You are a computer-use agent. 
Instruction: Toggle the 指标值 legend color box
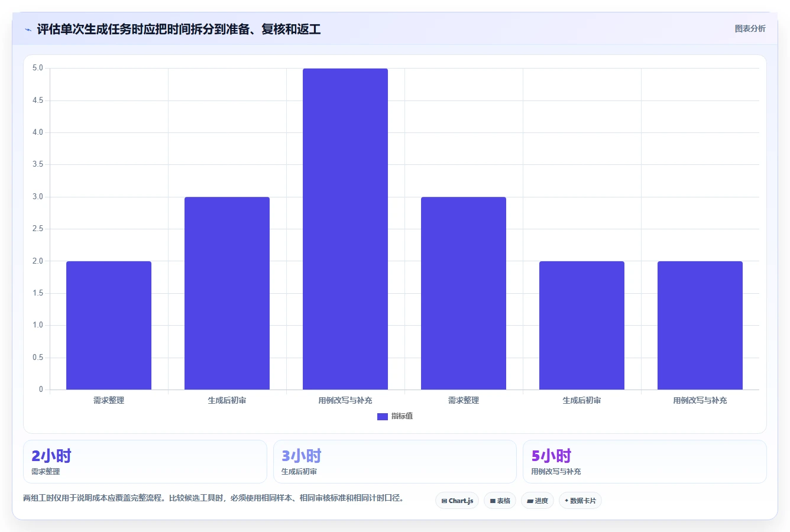383,416
